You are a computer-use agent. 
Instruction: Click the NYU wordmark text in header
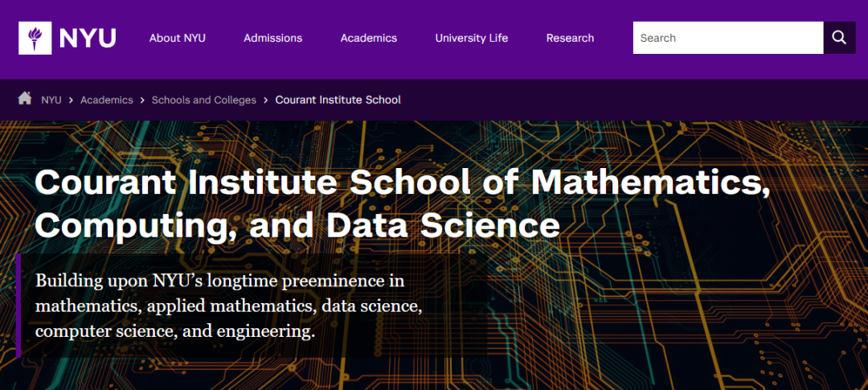coord(88,38)
